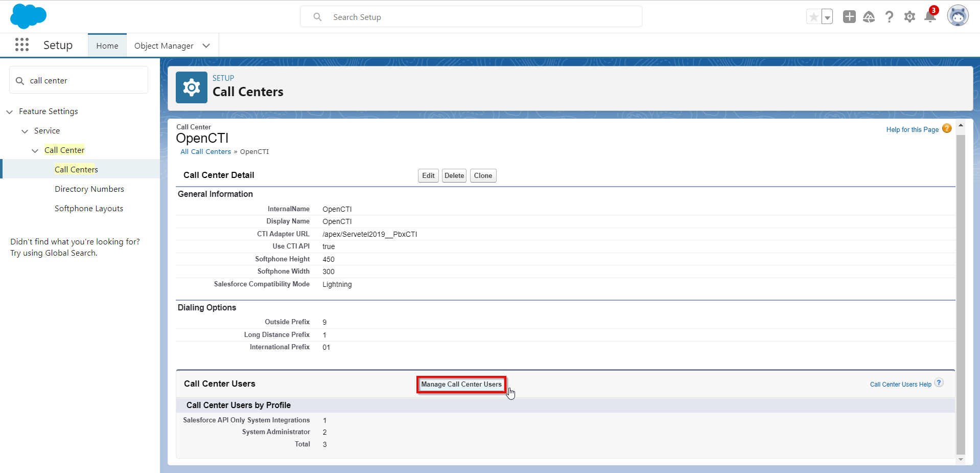Select Call Centers in the setup tree
Screen dimensions: 980x473
[76, 169]
